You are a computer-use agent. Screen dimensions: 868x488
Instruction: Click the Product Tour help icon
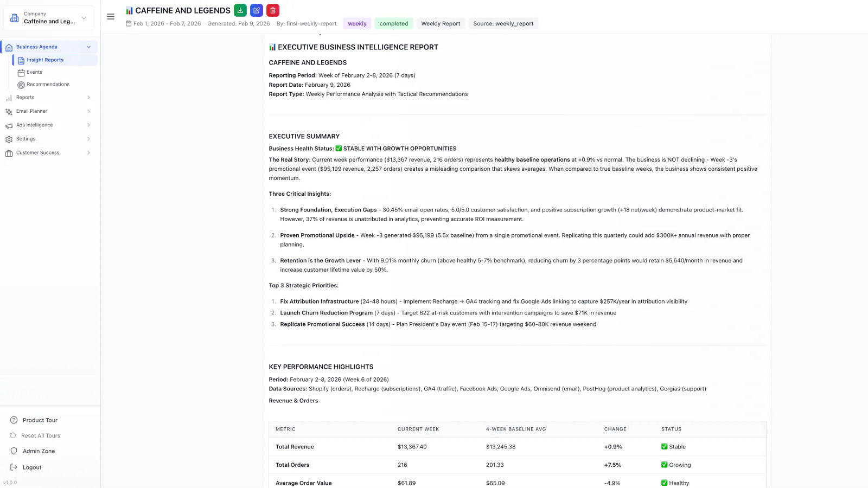(14, 420)
